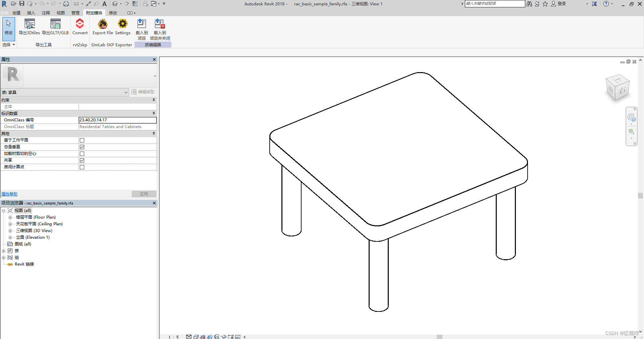Open the 族: 家具 dropdown in properties
Screen dimensions: 644x339
pos(125,92)
